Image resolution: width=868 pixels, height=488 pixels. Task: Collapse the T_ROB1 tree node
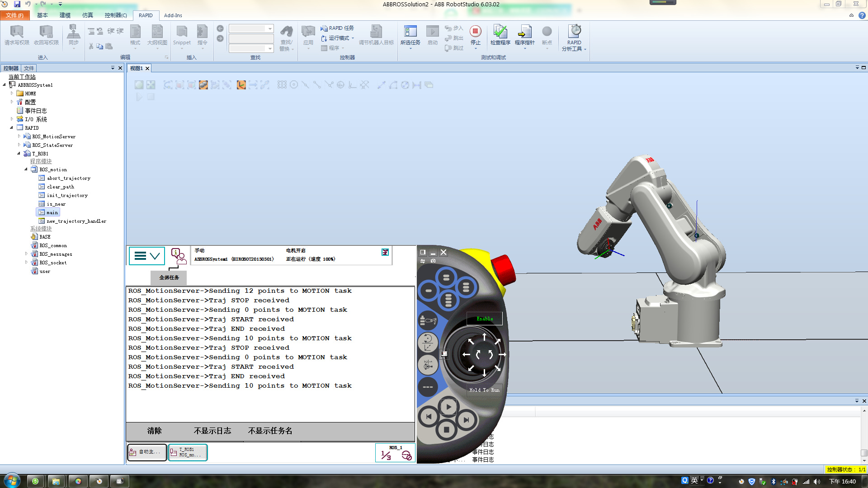click(x=19, y=154)
